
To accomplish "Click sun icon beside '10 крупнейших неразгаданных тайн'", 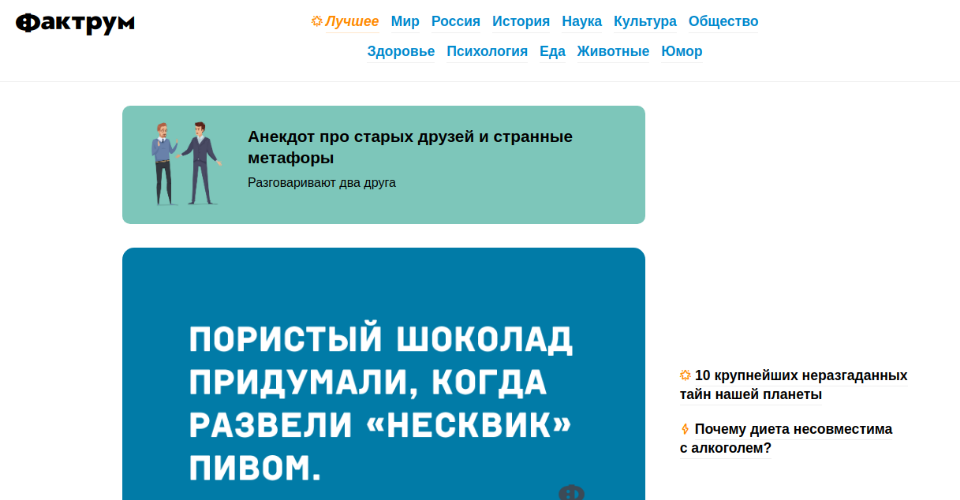I will click(x=685, y=375).
